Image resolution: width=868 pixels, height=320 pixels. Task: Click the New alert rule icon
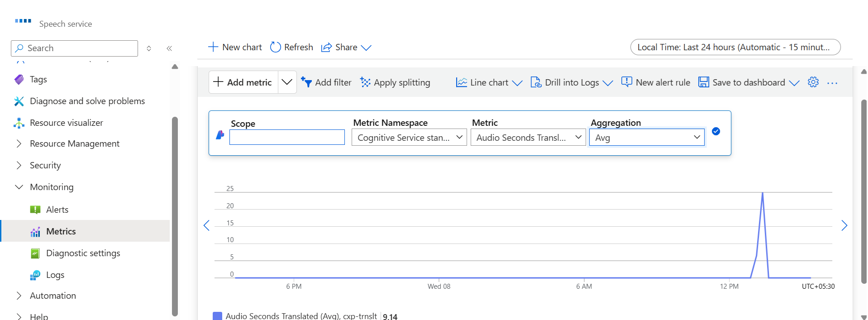627,82
